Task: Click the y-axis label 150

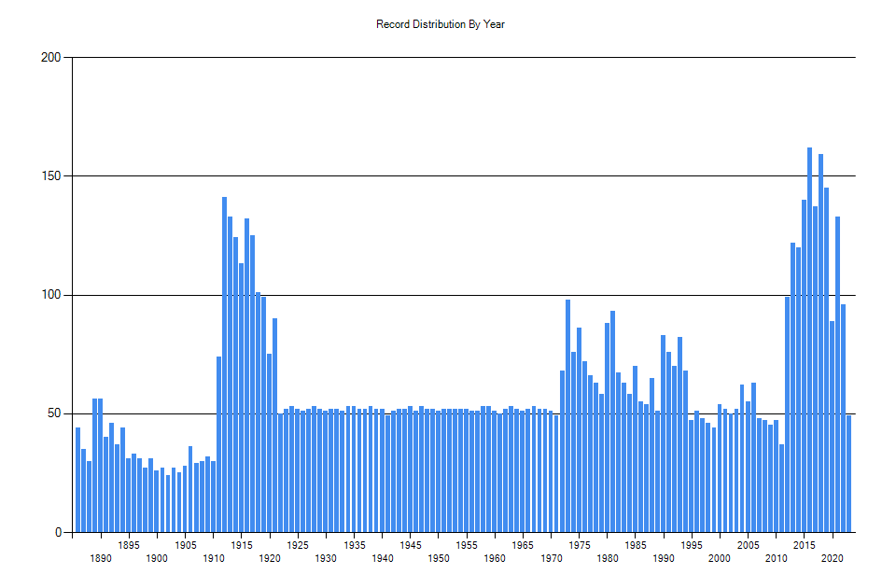Action: [51, 176]
